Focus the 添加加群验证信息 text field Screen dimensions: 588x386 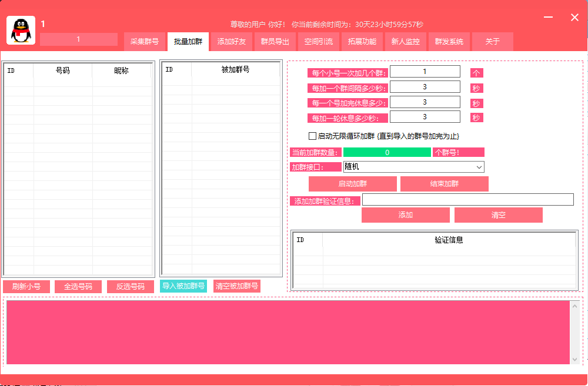click(x=467, y=199)
